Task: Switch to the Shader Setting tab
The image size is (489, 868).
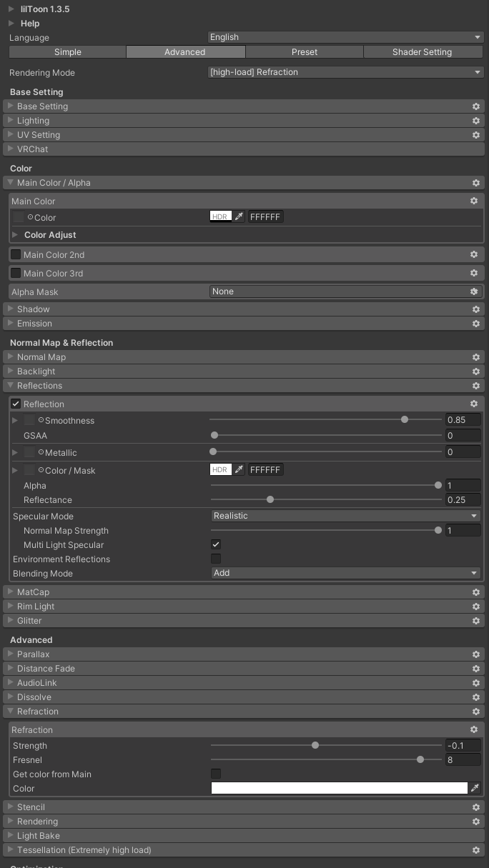Action: tap(423, 52)
